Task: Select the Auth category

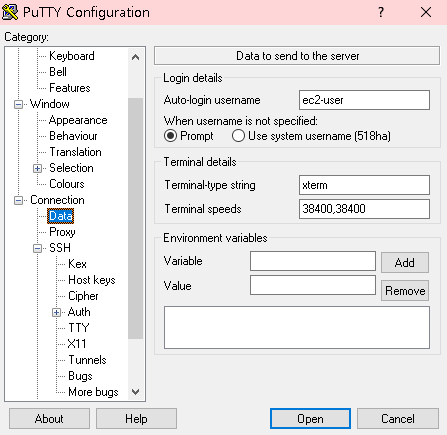Action: pyautogui.click(x=79, y=312)
